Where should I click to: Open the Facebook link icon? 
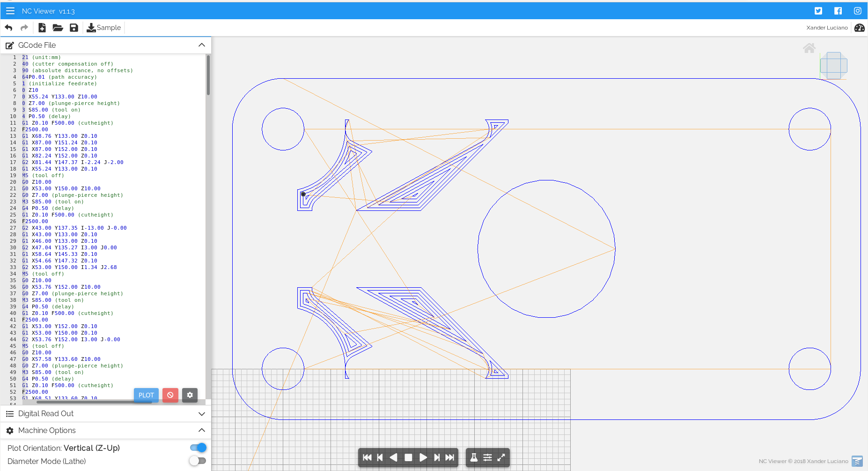pos(838,11)
